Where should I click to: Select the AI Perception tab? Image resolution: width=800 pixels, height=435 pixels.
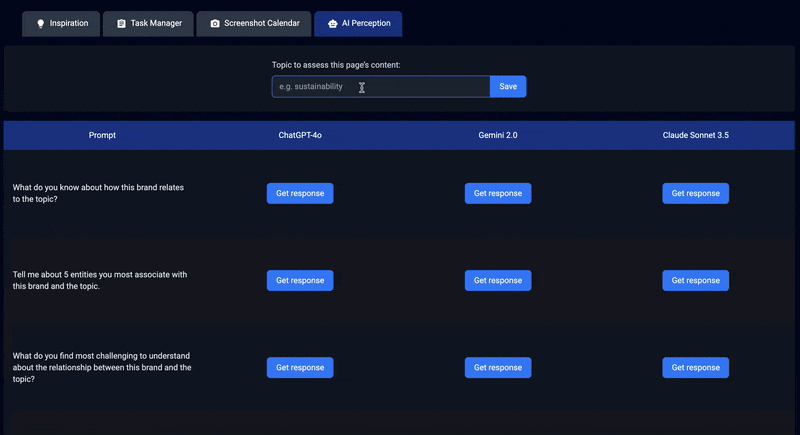pos(358,23)
